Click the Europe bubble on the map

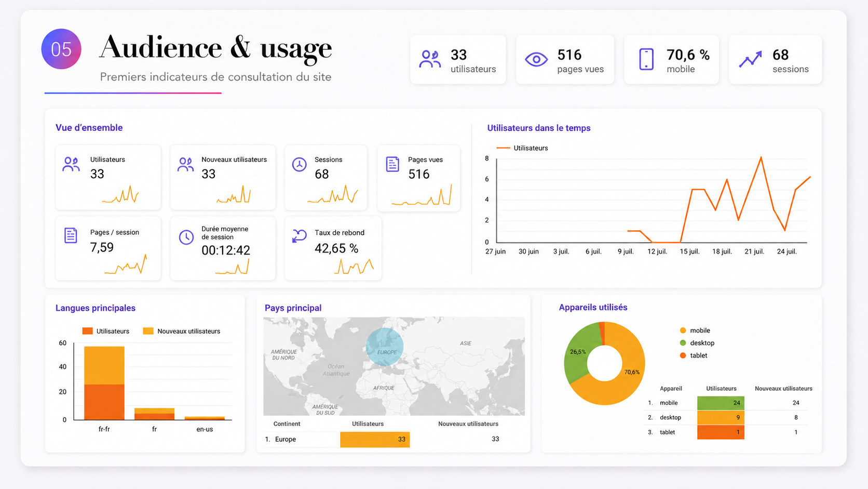pyautogui.click(x=385, y=347)
